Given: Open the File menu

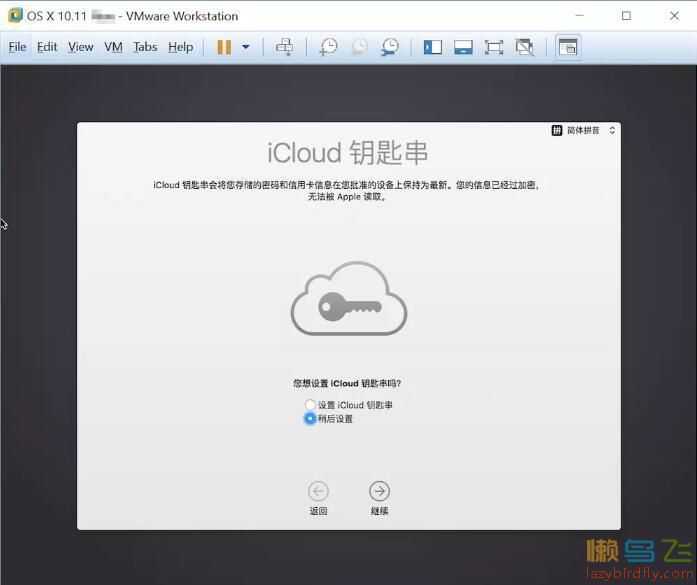Looking at the screenshot, I should click(x=17, y=47).
